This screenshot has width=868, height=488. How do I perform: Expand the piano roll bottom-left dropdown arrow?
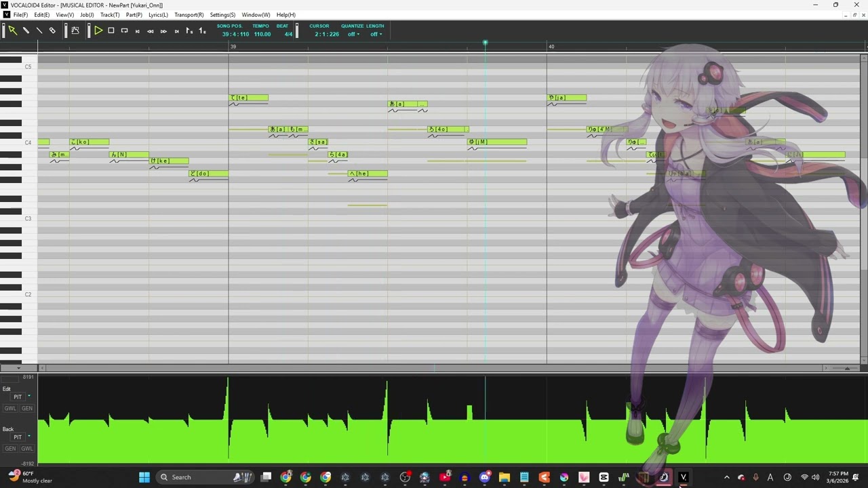tap(18, 368)
